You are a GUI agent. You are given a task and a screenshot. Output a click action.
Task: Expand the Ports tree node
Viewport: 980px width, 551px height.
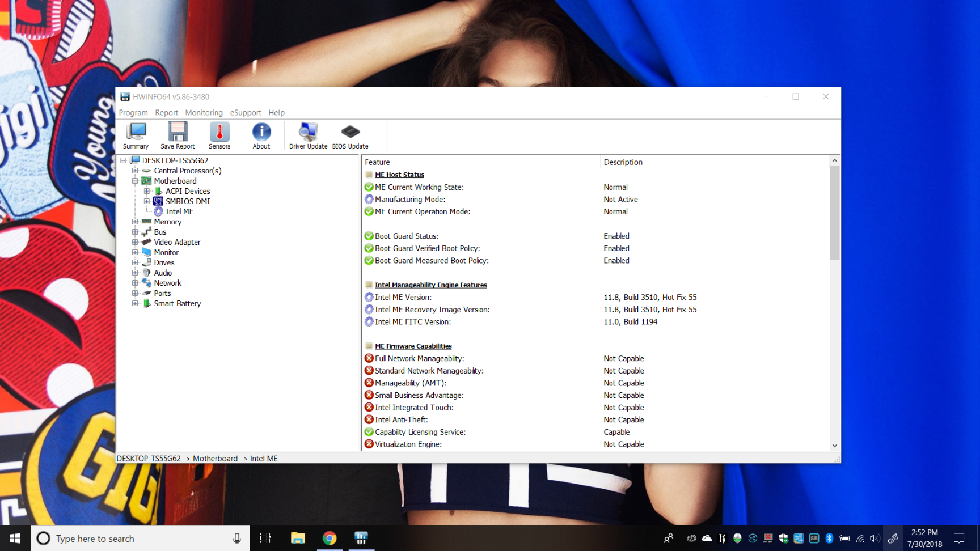tap(135, 293)
